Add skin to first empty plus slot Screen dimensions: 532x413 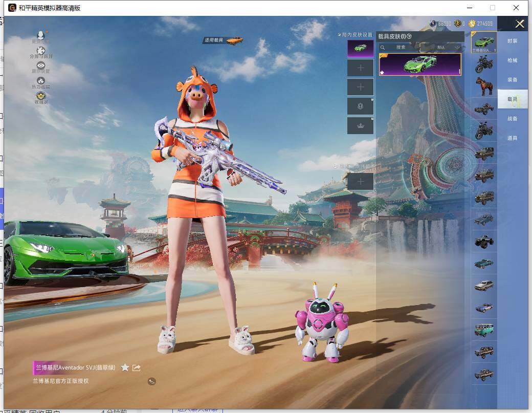[360, 68]
